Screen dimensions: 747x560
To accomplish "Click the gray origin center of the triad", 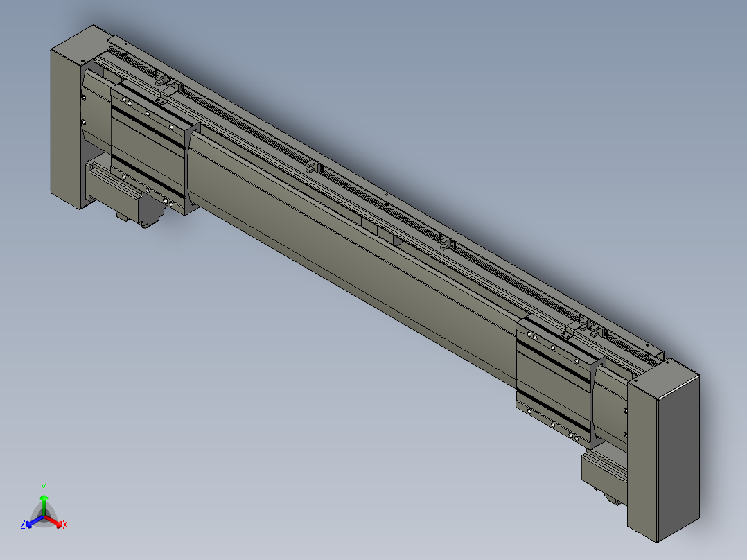I will 44,516.
